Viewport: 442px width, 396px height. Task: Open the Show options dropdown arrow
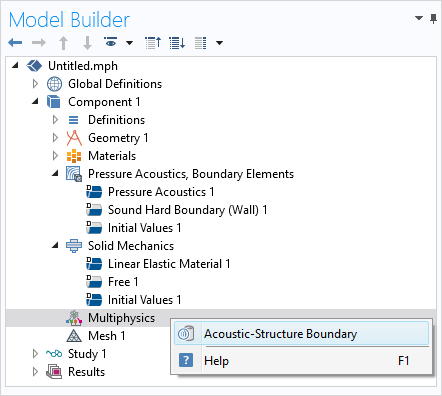129,43
